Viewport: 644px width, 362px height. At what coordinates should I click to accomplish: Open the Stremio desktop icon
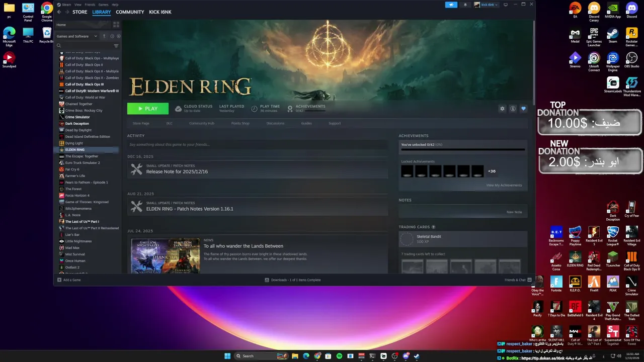coord(575,60)
